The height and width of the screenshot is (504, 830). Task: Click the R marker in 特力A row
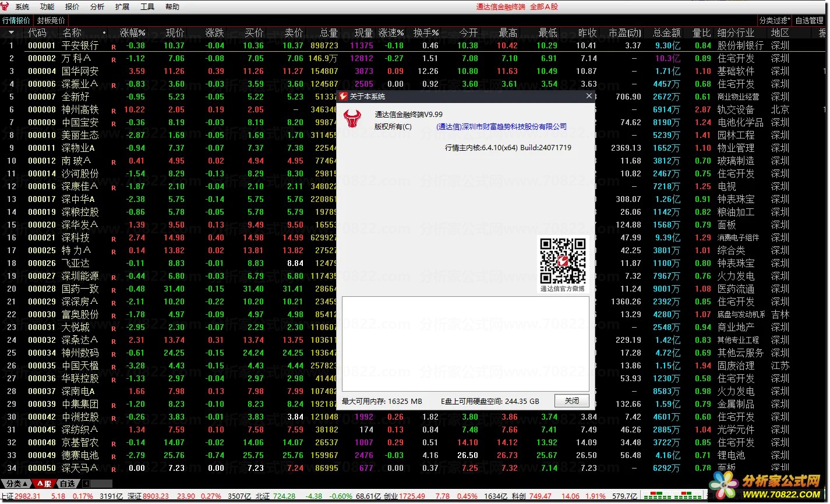point(114,251)
